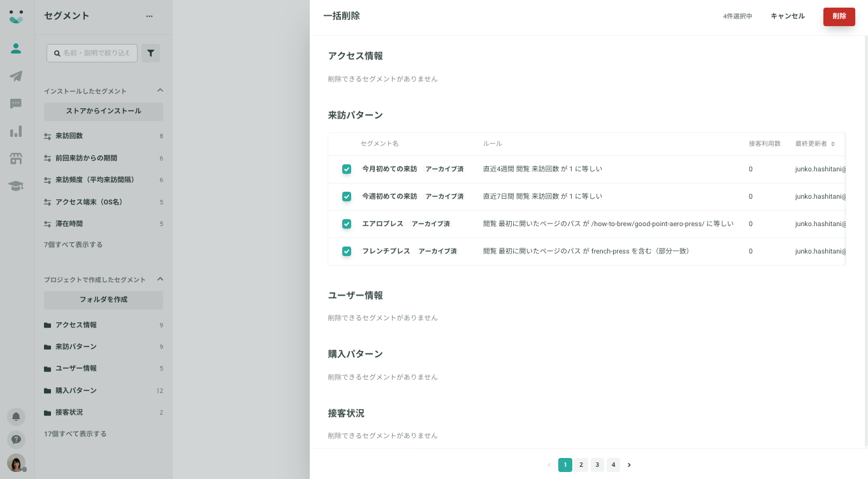Click the フォルダを作成 button

103,300
